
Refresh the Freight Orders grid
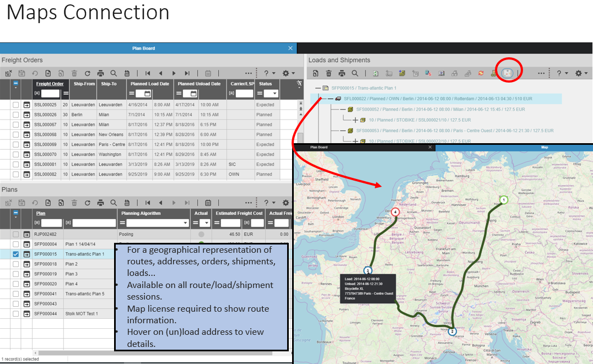[x=88, y=73]
